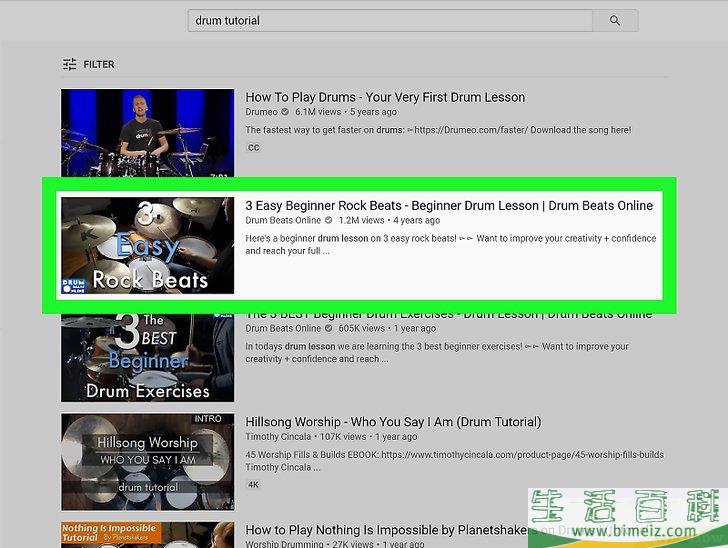Visit the Timothy Cincala channel link
Image resolution: width=728 pixels, height=548 pixels.
point(278,437)
